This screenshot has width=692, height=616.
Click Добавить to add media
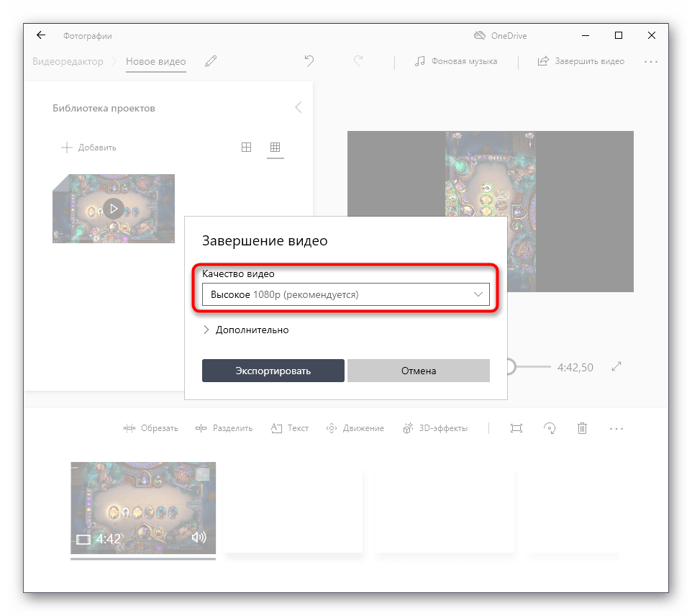coord(88,148)
